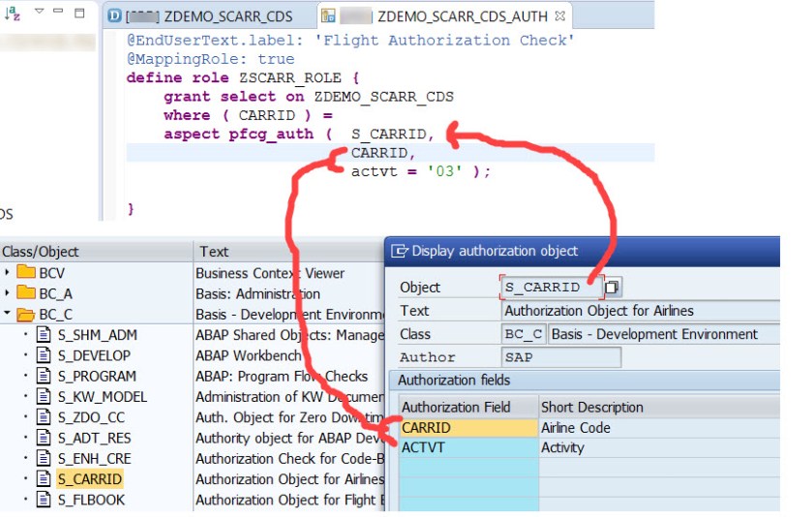Image resolution: width=812 pixels, height=517 pixels.
Task: Expand the BCV folder node
Action: click(8, 273)
